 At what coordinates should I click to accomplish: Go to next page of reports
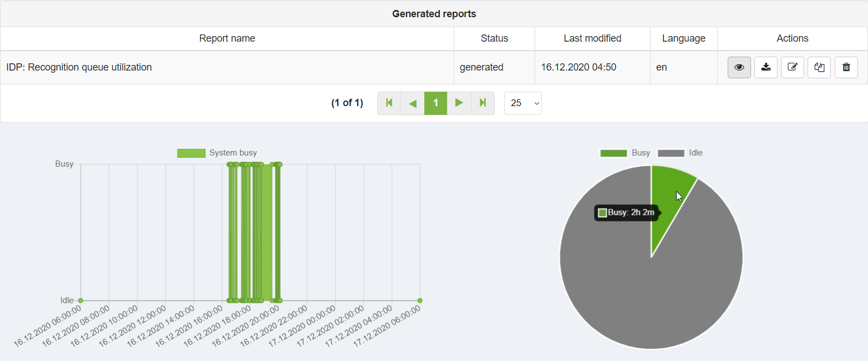pyautogui.click(x=459, y=103)
